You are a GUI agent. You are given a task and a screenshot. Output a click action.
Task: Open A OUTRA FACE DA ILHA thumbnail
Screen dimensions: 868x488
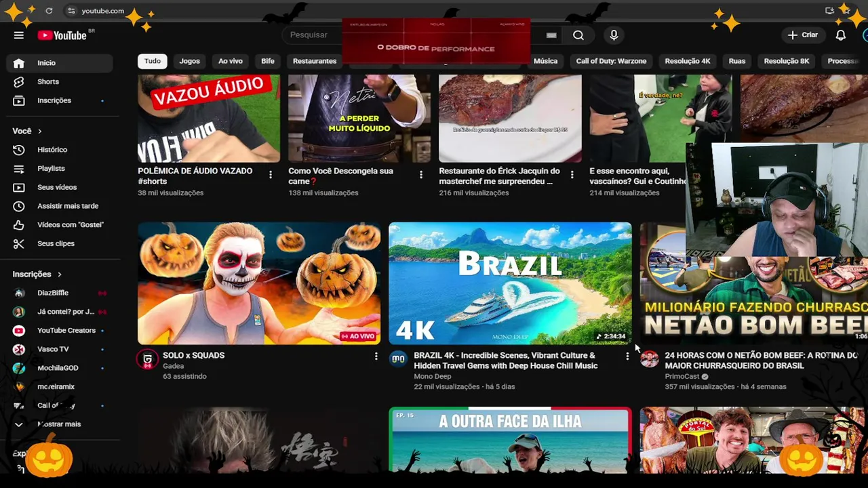510,439
